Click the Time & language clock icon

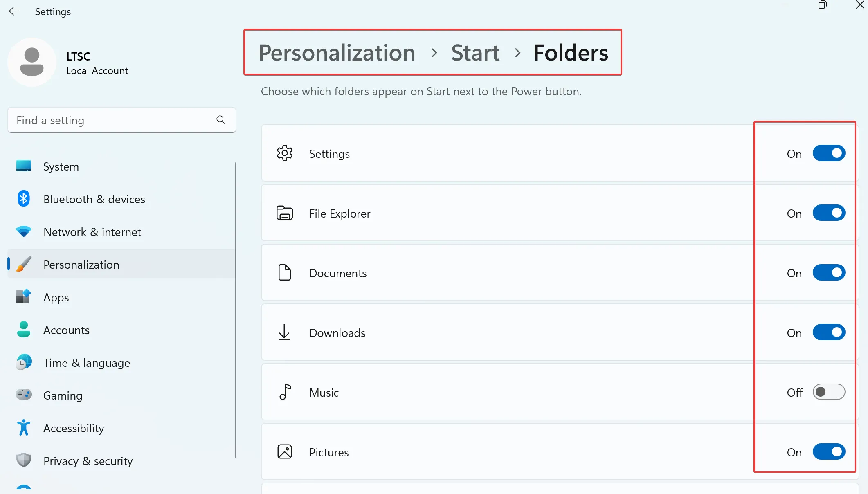point(23,362)
